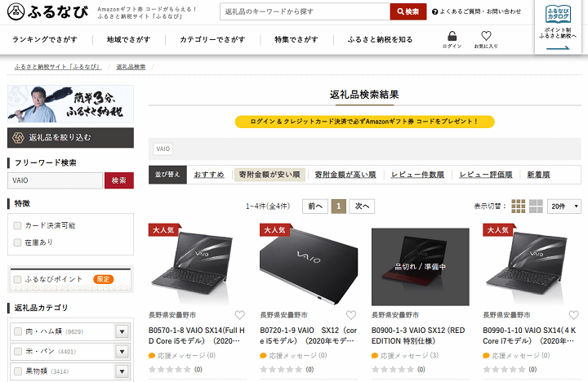This screenshot has height=382, width=588.
Task: Select page 1 pagination button
Action: pyautogui.click(x=339, y=207)
